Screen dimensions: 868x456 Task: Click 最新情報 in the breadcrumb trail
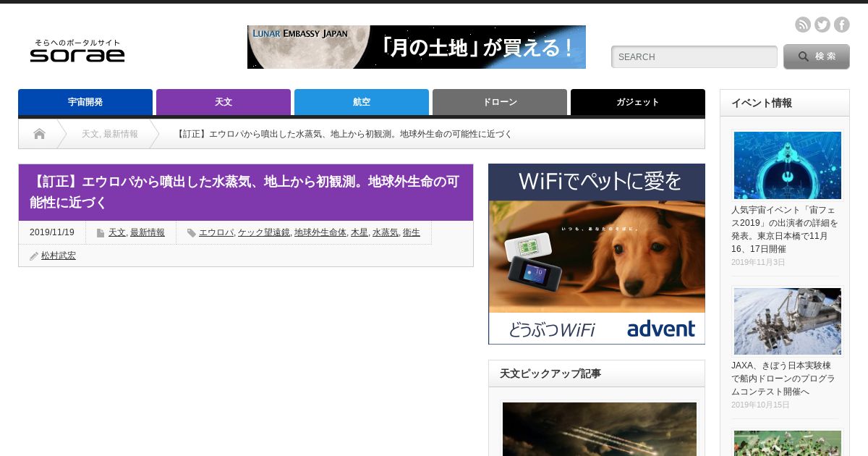tap(121, 134)
